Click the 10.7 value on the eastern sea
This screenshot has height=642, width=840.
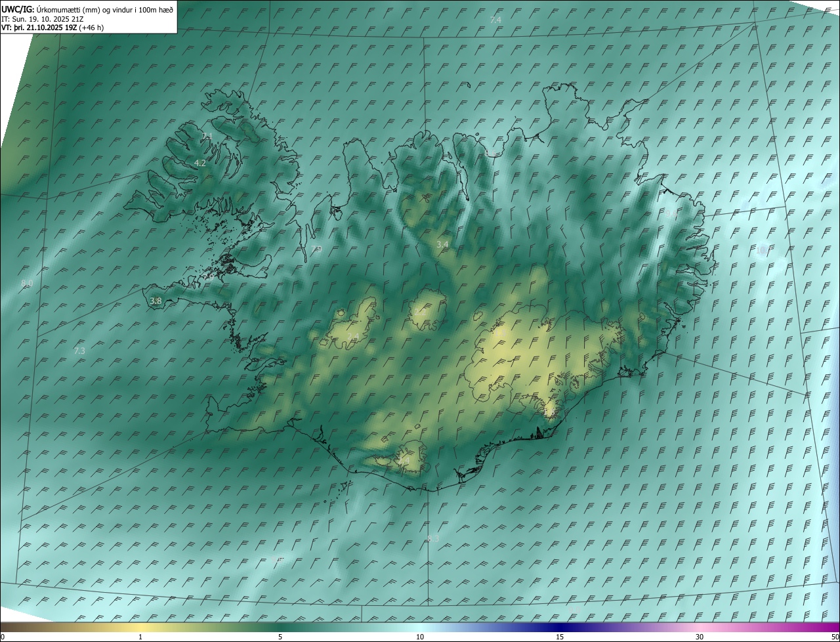click(x=763, y=250)
